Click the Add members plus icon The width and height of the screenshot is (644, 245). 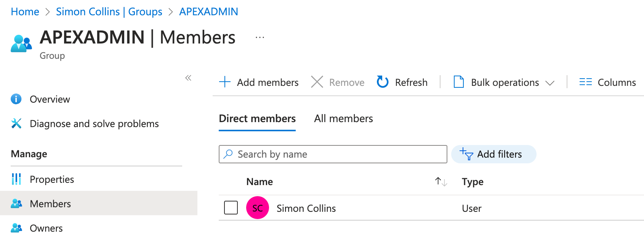[x=225, y=82]
